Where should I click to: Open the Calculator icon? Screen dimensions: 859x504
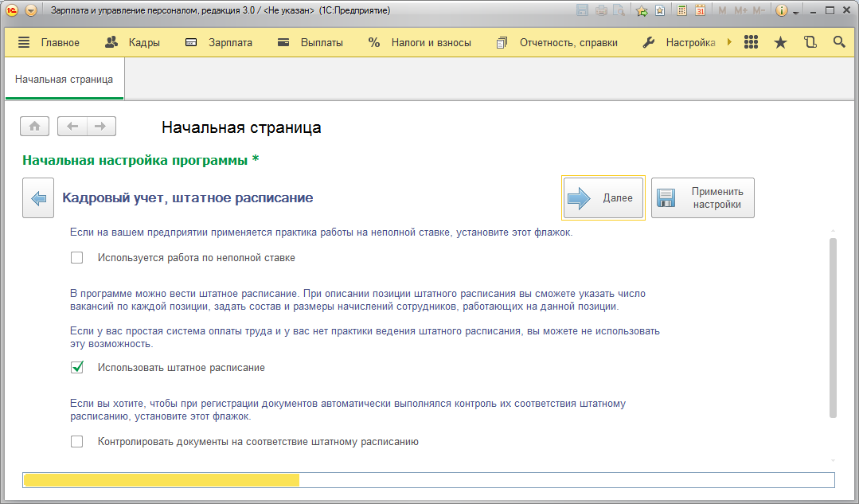point(681,10)
